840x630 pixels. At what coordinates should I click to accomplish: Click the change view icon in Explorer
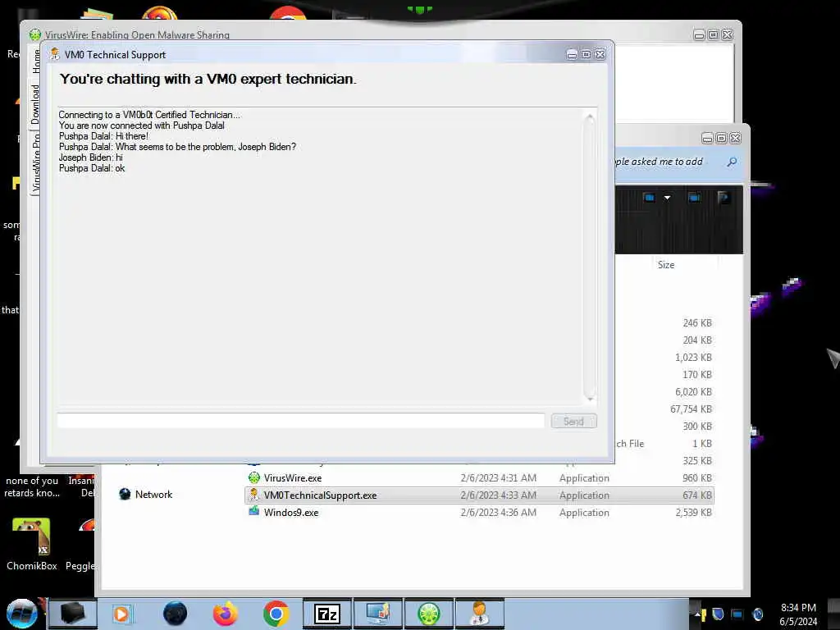tap(649, 198)
